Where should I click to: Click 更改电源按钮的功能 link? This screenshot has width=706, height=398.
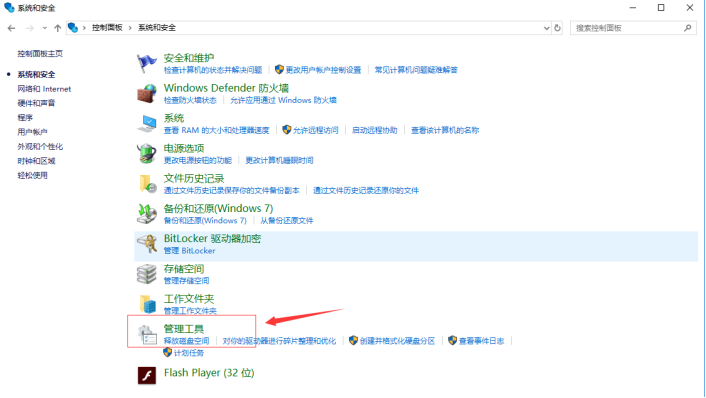tap(198, 160)
